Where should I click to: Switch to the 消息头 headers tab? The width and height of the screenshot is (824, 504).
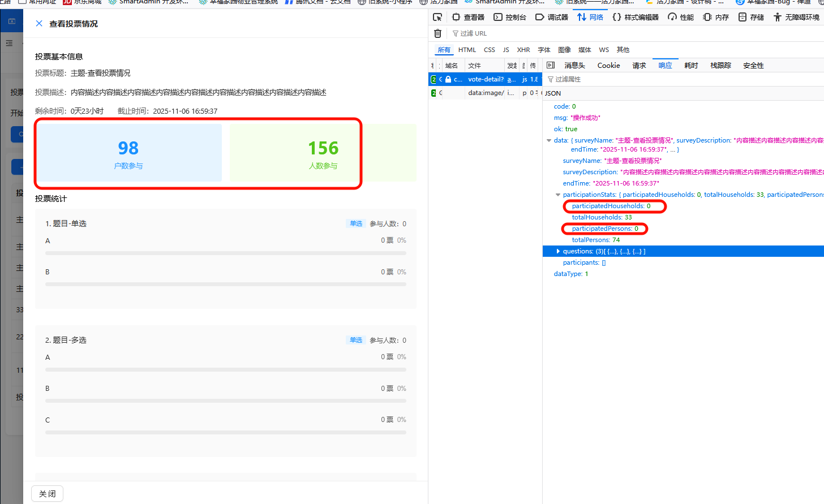[x=574, y=66]
